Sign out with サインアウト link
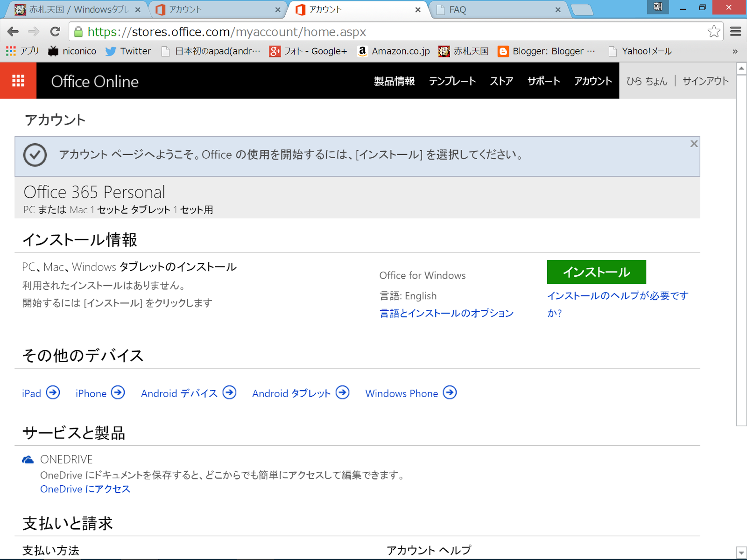 (x=706, y=81)
